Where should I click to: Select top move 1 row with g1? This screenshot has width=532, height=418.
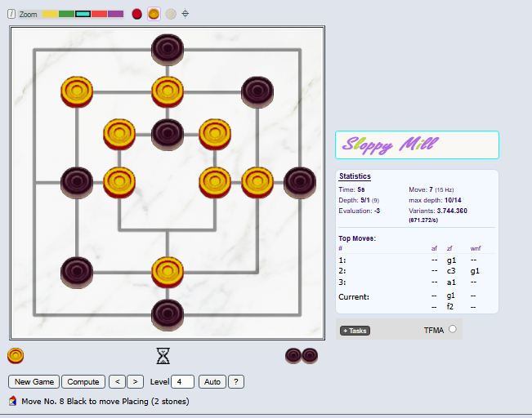click(417, 260)
